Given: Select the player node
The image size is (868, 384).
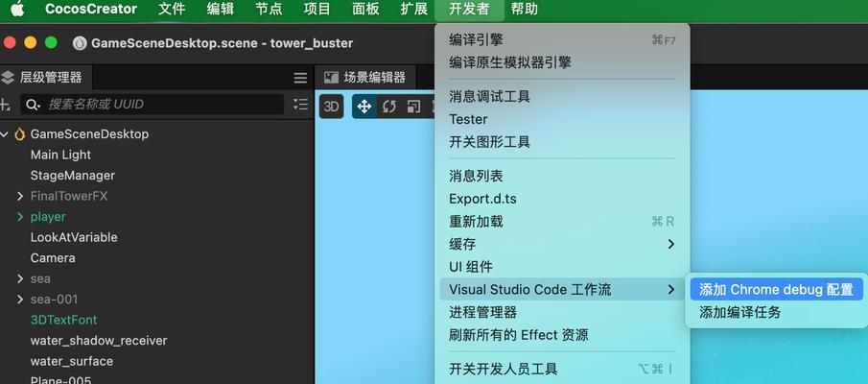Looking at the screenshot, I should click(48, 217).
